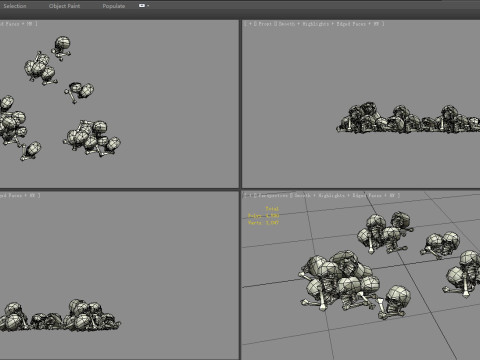Click the Perspective view name label
The width and height of the screenshot is (480, 360).
273,195
